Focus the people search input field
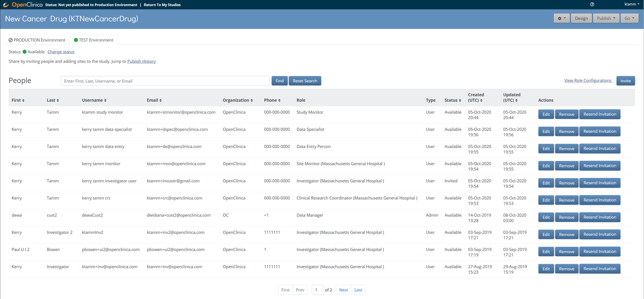The height and width of the screenshot is (299, 644). 165,81
